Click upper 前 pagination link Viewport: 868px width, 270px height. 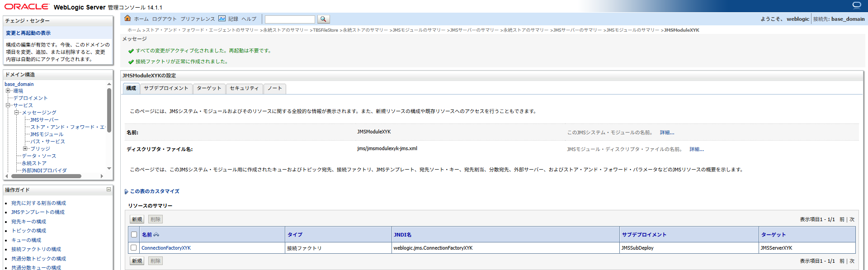tap(842, 219)
